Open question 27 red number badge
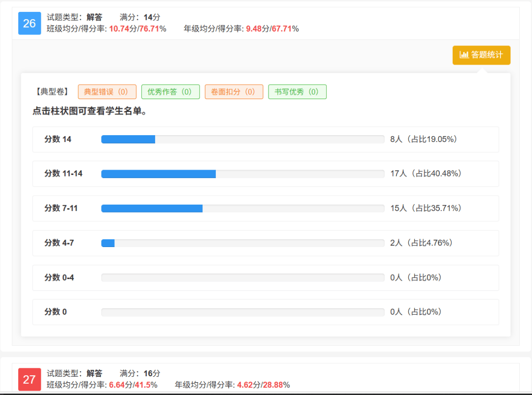Viewport: 532px width, 395px height. (x=30, y=379)
